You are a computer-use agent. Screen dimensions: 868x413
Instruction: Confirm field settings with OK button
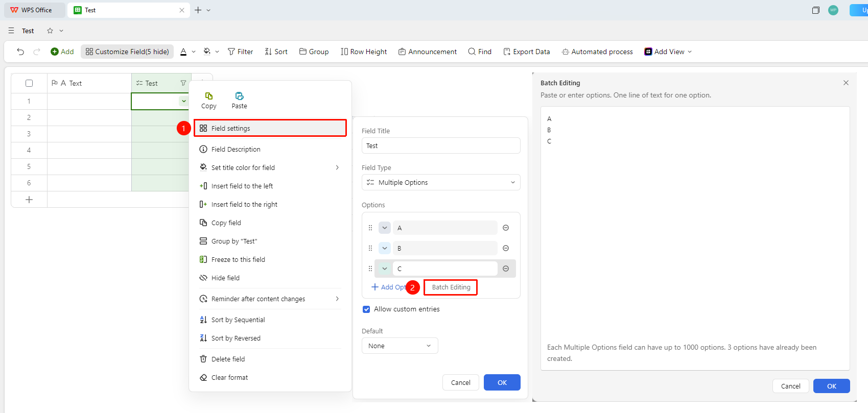click(502, 382)
